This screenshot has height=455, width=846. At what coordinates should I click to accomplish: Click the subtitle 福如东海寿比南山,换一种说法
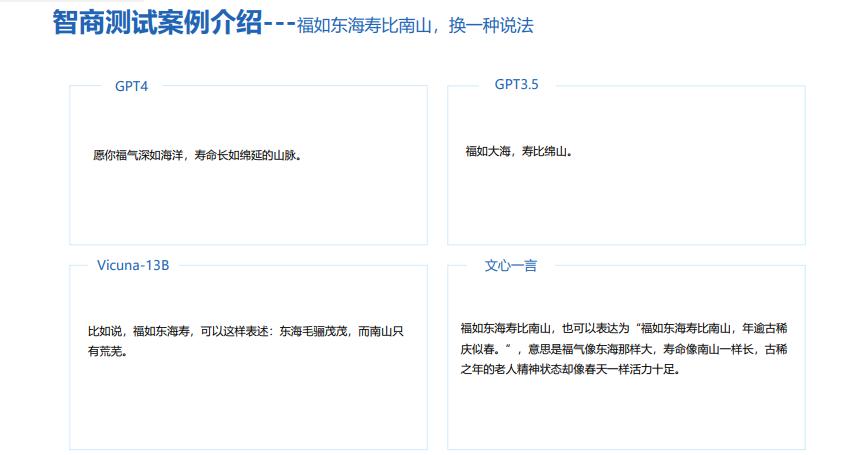click(x=415, y=25)
